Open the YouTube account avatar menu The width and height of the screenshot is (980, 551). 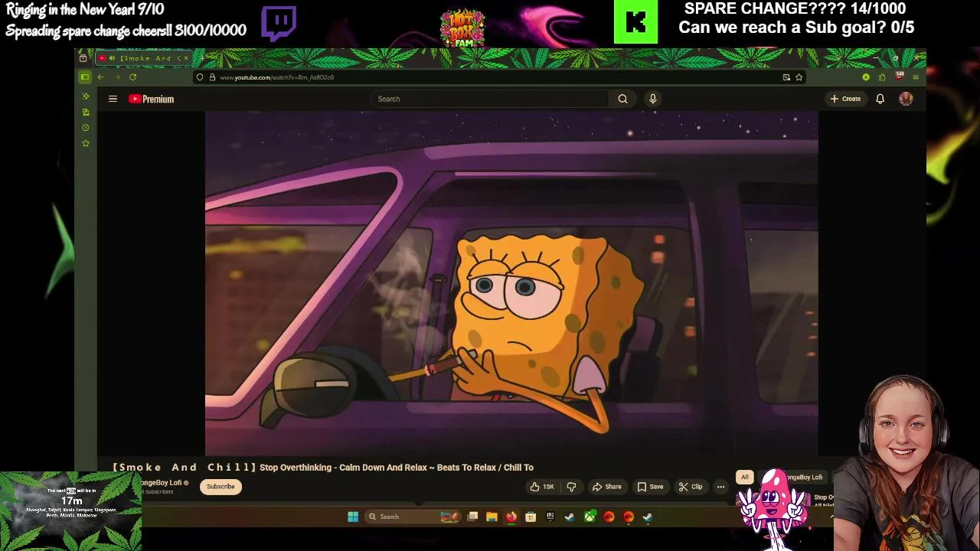point(906,99)
